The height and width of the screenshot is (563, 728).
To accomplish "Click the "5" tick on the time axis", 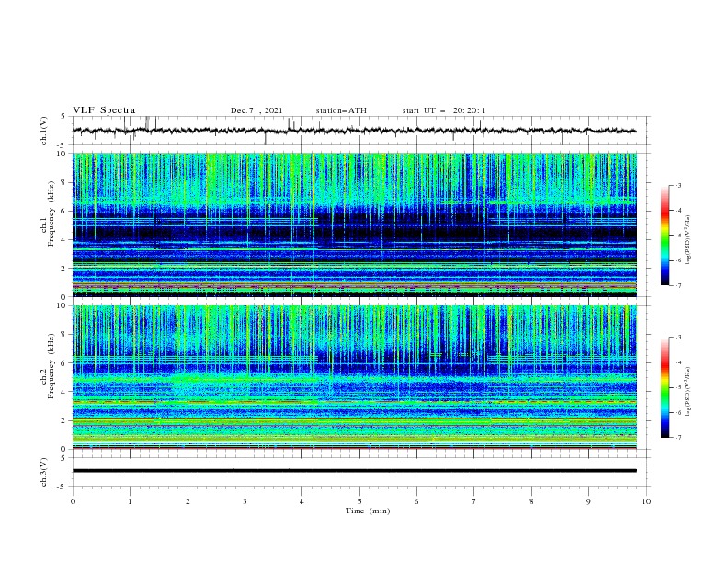I will point(359,501).
